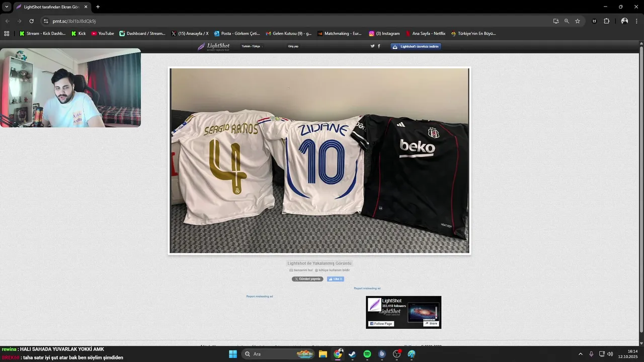Click the Share button in LightShot widget
The image size is (644, 362).
[431, 323]
